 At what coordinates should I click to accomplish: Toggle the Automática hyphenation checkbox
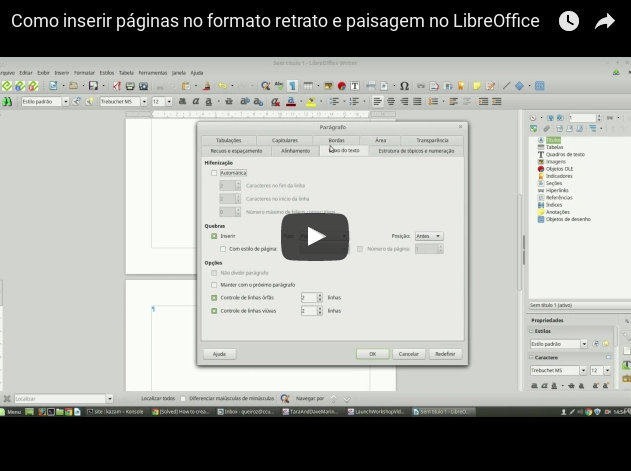[214, 173]
